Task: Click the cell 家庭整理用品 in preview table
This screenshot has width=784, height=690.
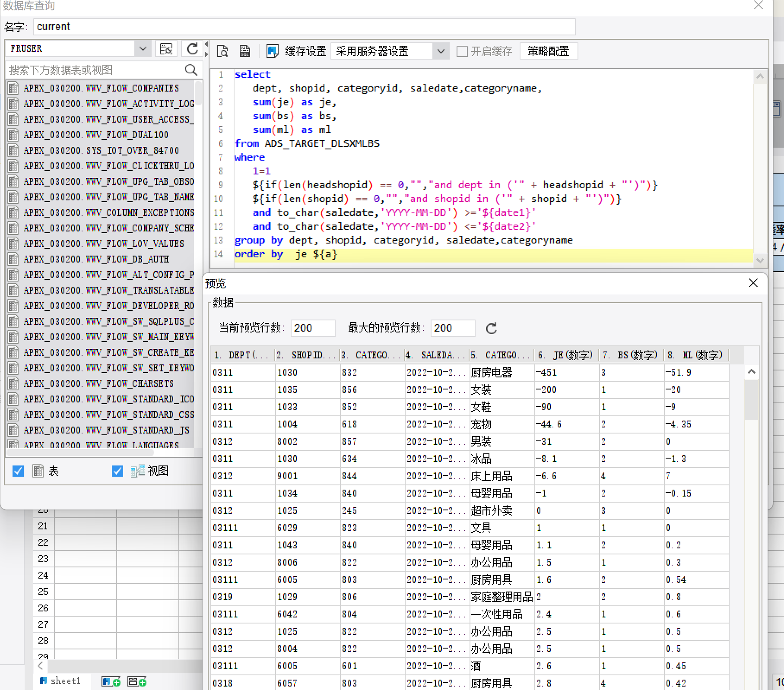Action: click(502, 597)
